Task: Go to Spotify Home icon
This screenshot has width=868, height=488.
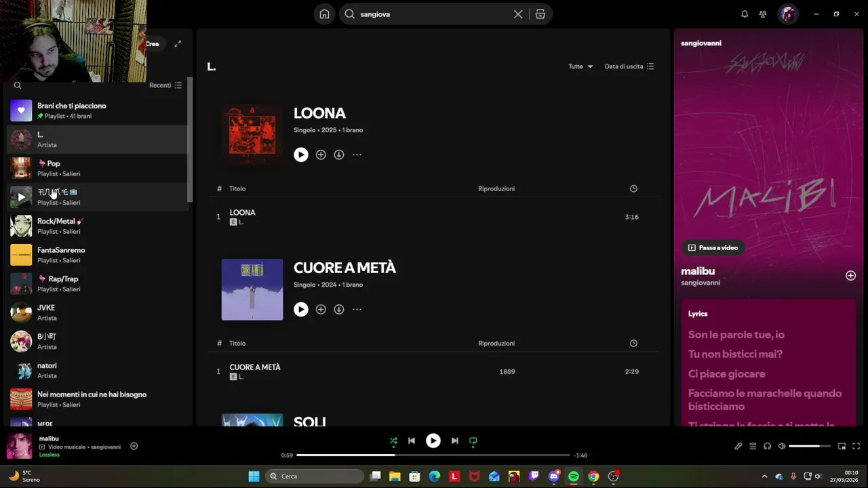Action: tap(325, 14)
